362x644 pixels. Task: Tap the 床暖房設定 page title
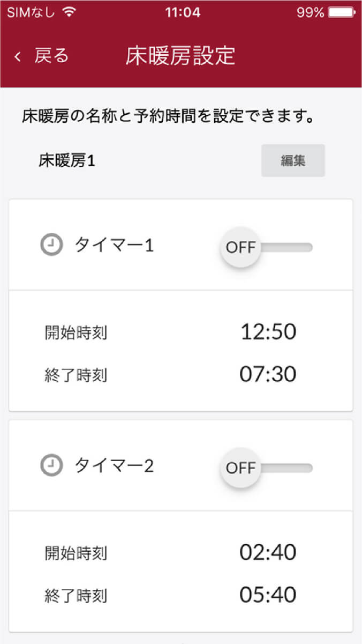(180, 56)
